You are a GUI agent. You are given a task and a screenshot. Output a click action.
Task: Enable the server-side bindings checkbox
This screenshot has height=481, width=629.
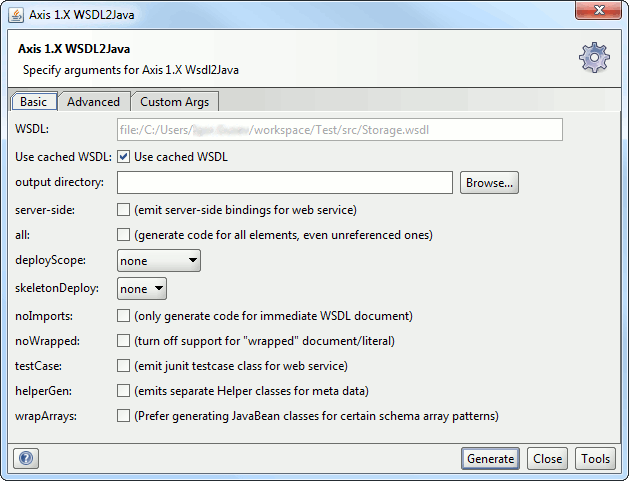(x=124, y=209)
